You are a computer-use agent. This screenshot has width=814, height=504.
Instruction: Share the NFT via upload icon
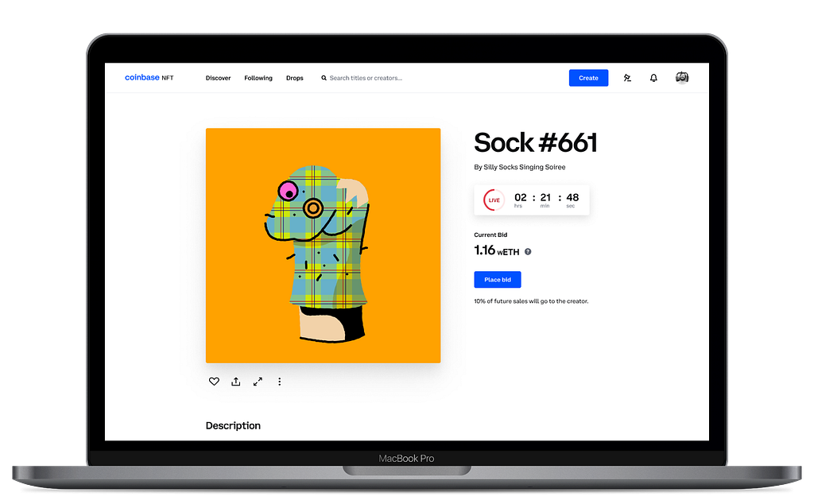click(x=235, y=382)
